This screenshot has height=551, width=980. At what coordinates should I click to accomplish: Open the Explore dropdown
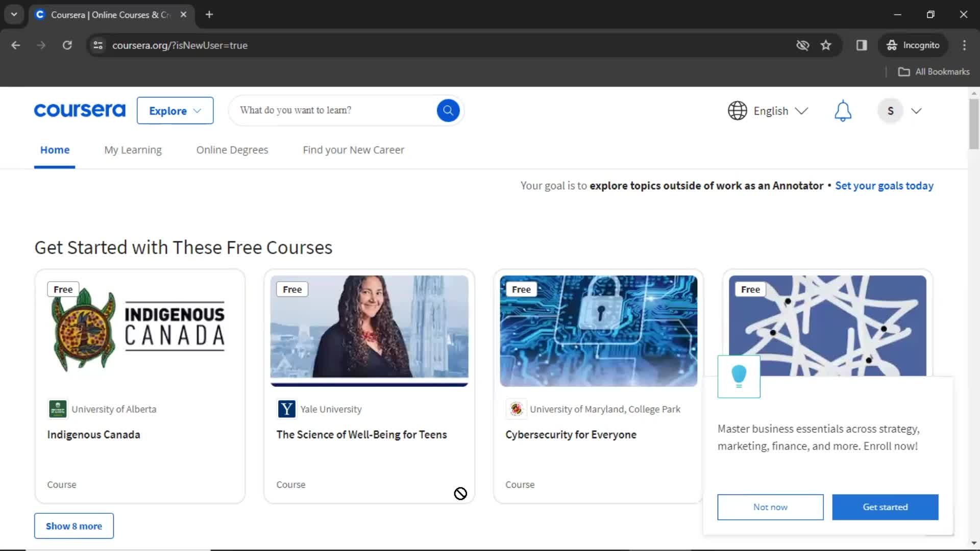[175, 111]
